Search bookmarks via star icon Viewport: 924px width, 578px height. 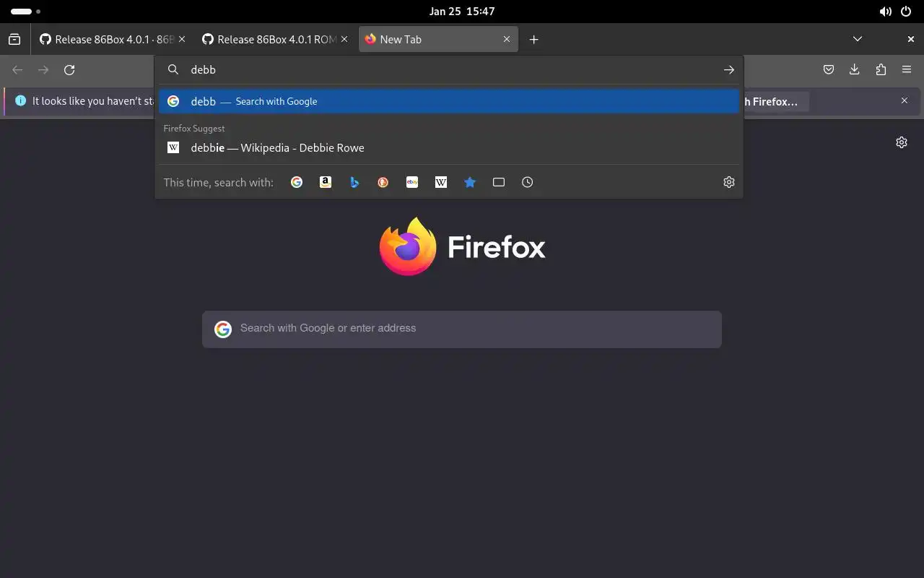470,182
